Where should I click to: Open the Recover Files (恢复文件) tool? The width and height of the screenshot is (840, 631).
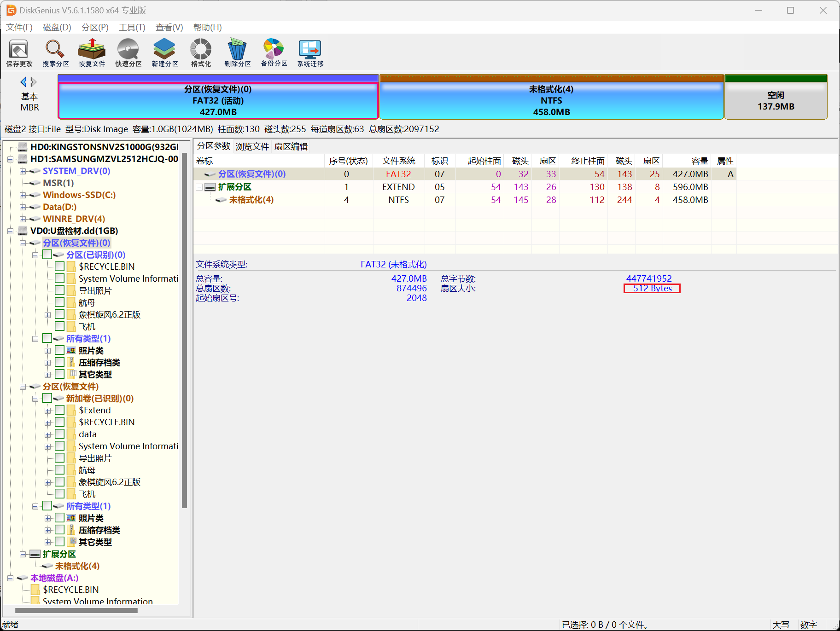tap(92, 53)
